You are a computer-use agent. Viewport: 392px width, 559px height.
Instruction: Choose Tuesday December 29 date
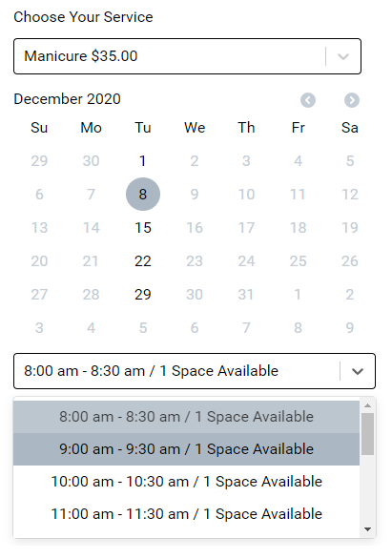coord(143,295)
